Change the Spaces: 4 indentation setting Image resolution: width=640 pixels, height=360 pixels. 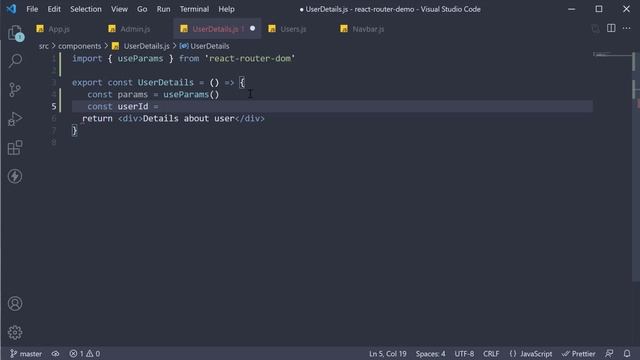coord(431,353)
